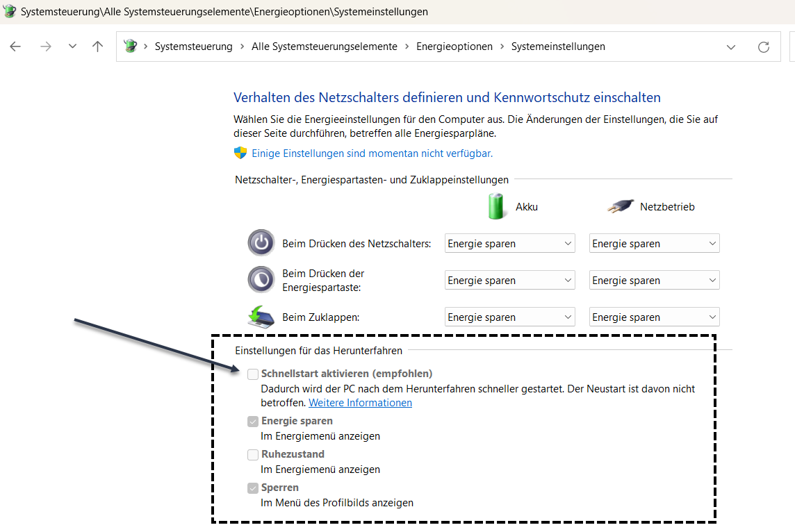
Task: Click the power button icon for Netzschalter
Action: pos(261,243)
